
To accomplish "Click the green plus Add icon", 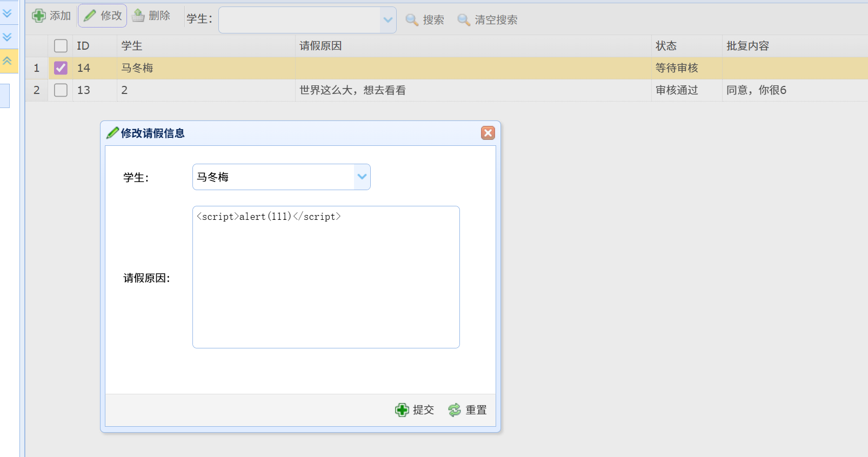I will click(x=39, y=16).
